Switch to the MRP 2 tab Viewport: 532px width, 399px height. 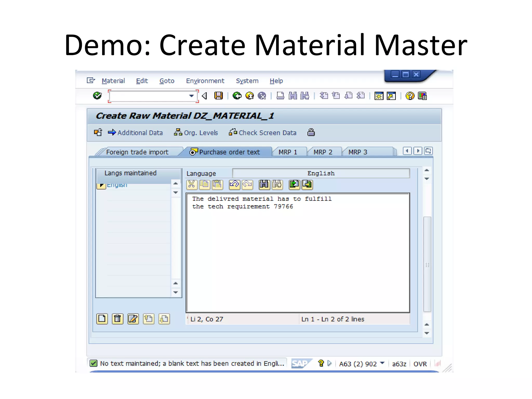click(323, 152)
